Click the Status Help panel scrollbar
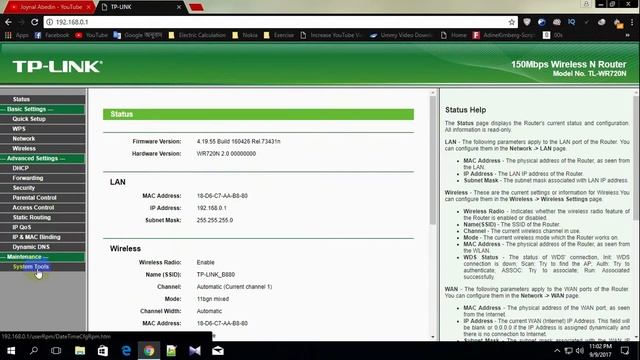The height and width of the screenshot is (360, 640). [x=636, y=159]
